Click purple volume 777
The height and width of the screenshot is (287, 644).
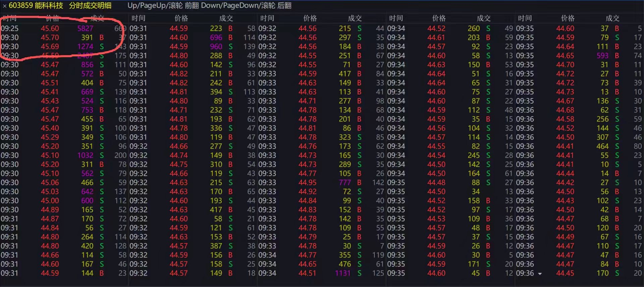pos(345,183)
